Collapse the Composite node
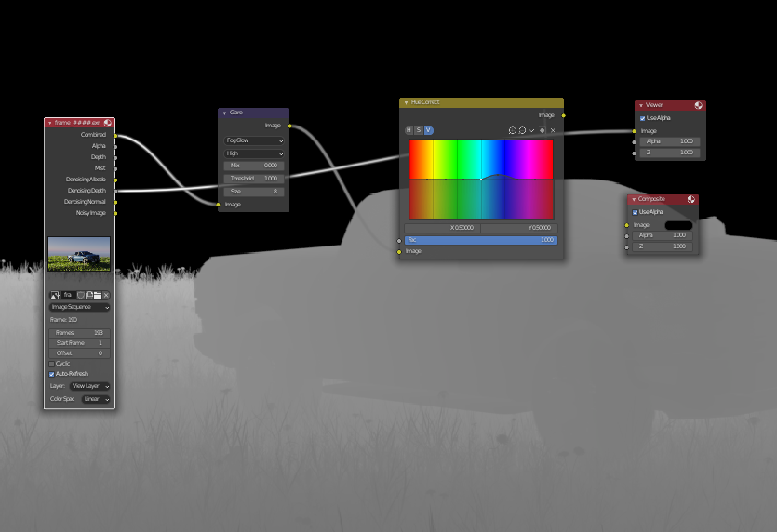 (x=634, y=199)
